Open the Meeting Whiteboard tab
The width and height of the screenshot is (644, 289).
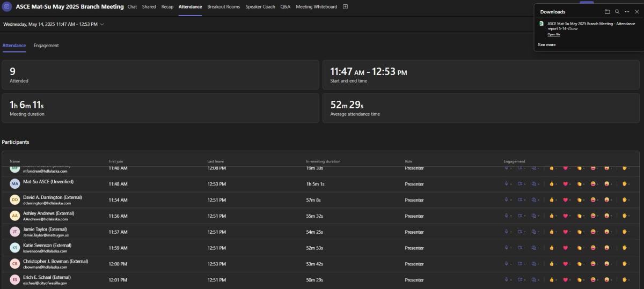(x=317, y=7)
